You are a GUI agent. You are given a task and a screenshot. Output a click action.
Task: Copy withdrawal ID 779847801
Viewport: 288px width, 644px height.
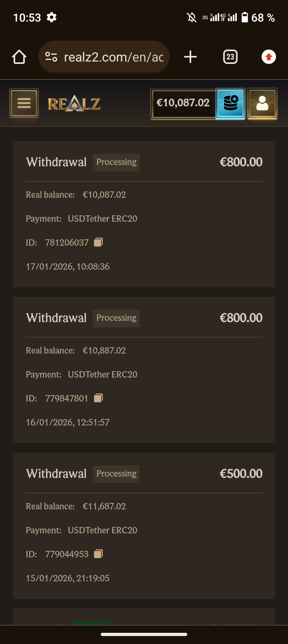click(x=98, y=398)
